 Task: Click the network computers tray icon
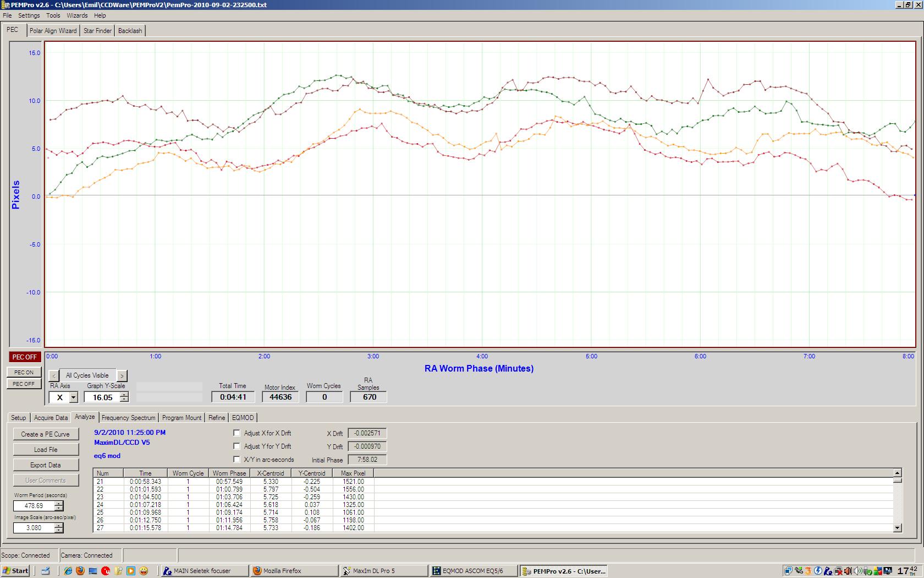pyautogui.click(x=788, y=571)
